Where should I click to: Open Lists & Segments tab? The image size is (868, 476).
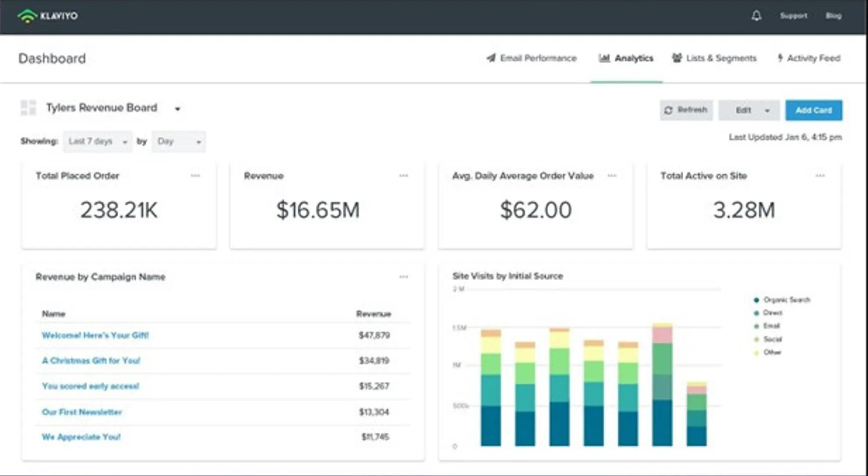click(714, 58)
